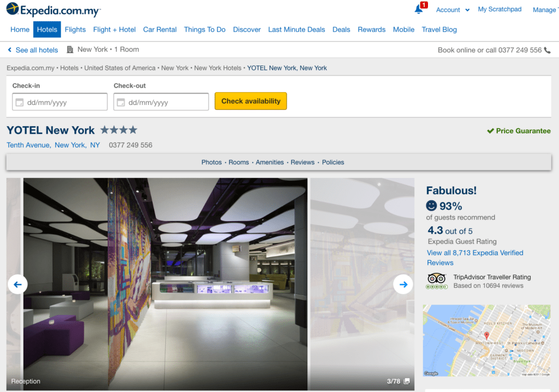The height and width of the screenshot is (392, 559).
Task: Click the phone icon next to call number
Action: point(548,50)
